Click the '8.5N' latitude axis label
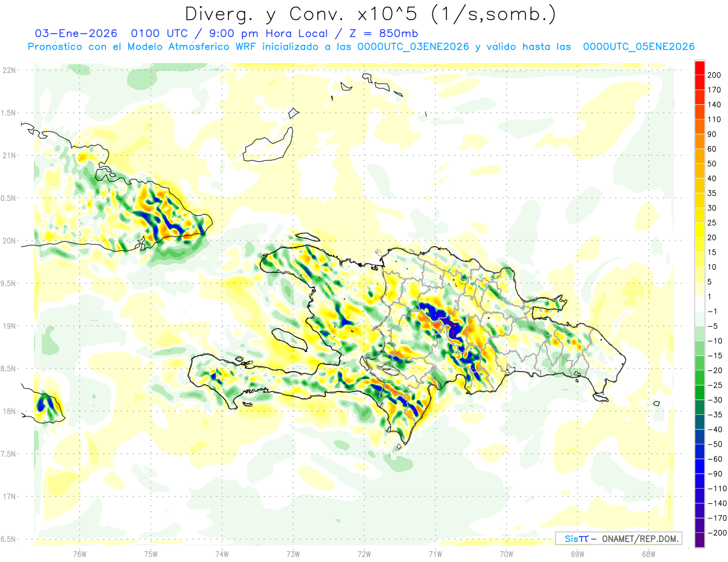Image resolution: width=728 pixels, height=562 pixels. pos(9,369)
